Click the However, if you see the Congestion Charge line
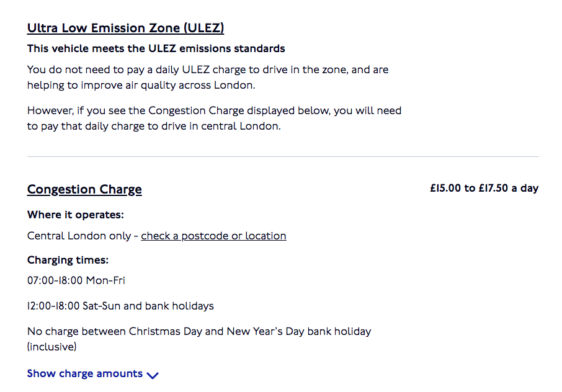The height and width of the screenshot is (392, 562). click(x=215, y=110)
